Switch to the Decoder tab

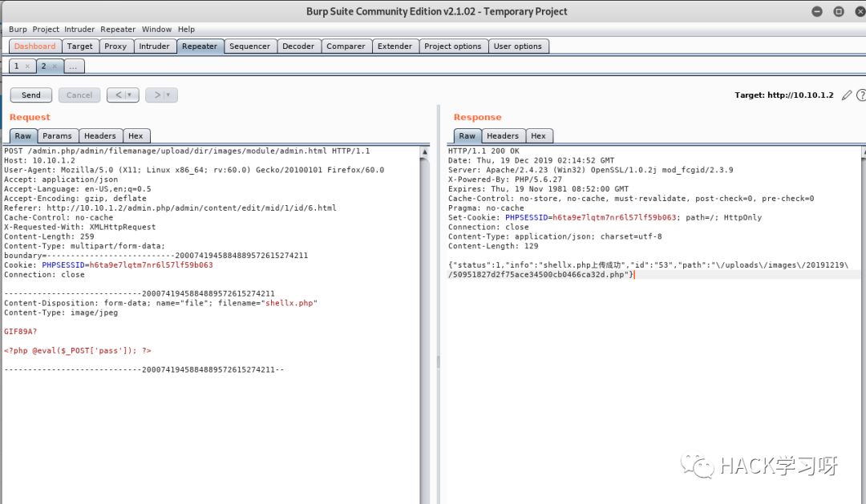[x=298, y=46]
